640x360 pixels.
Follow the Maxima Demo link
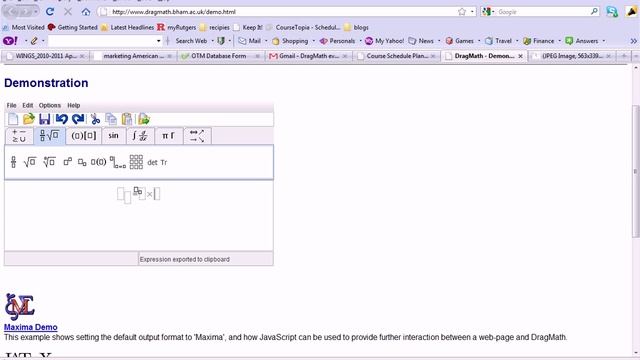(31, 327)
